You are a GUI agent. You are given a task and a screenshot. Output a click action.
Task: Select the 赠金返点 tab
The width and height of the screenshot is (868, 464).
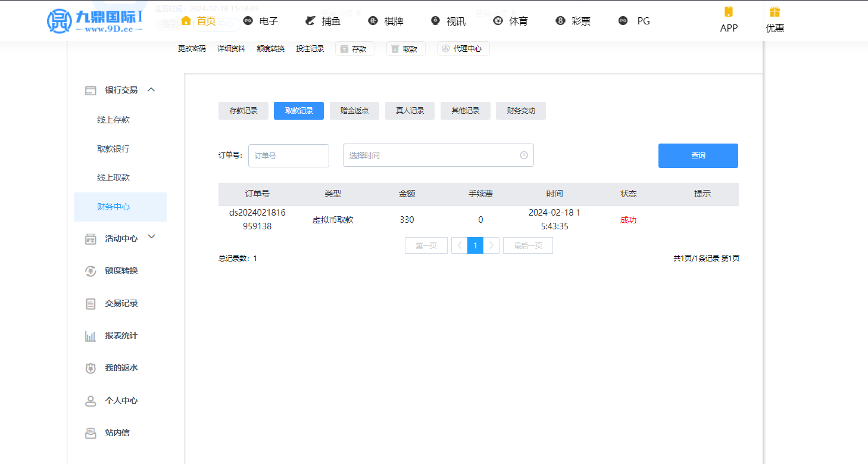coord(354,111)
